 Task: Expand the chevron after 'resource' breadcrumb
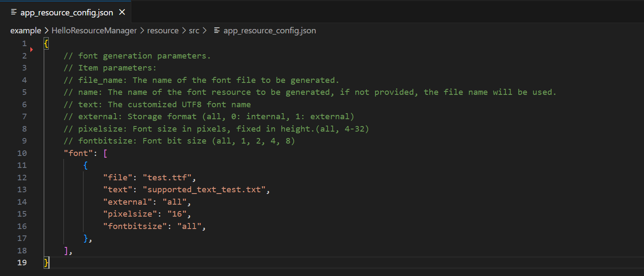[184, 31]
